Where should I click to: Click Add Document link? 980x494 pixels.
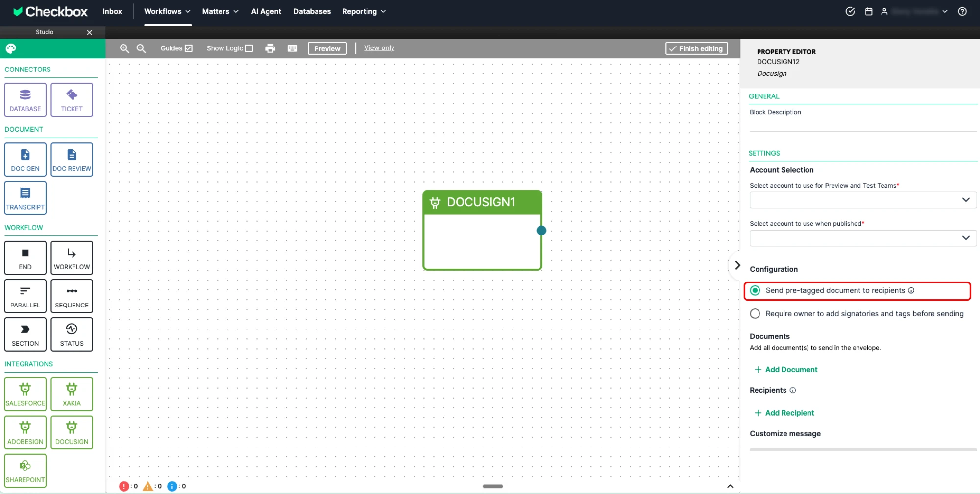click(x=786, y=370)
